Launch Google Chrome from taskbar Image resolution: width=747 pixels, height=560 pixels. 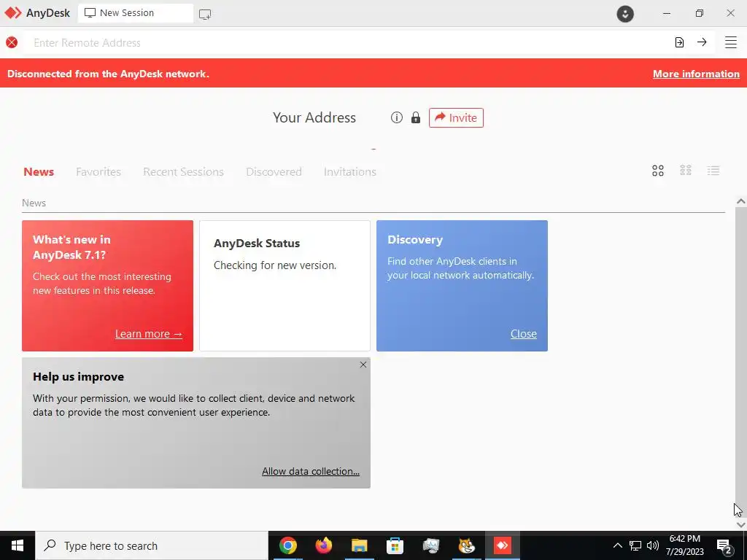(x=287, y=545)
